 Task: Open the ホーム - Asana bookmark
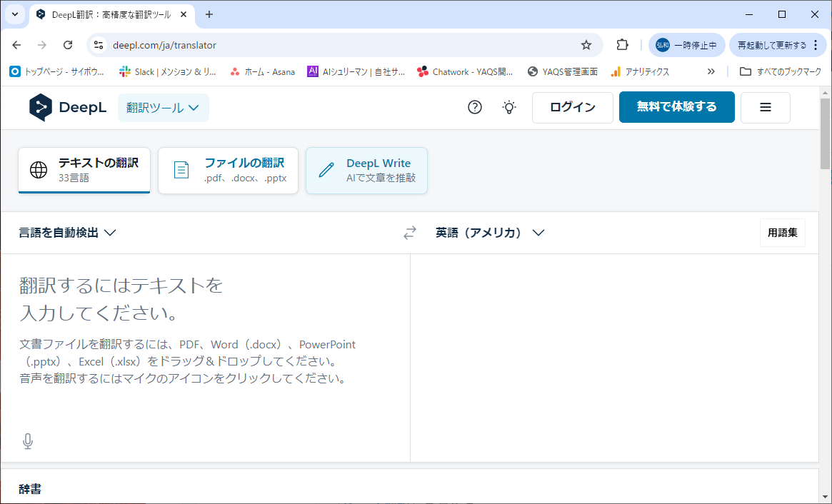[262, 71]
